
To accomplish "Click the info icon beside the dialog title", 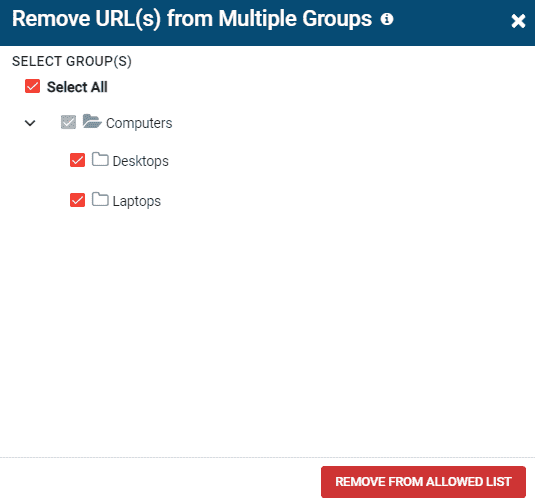I will [x=387, y=19].
